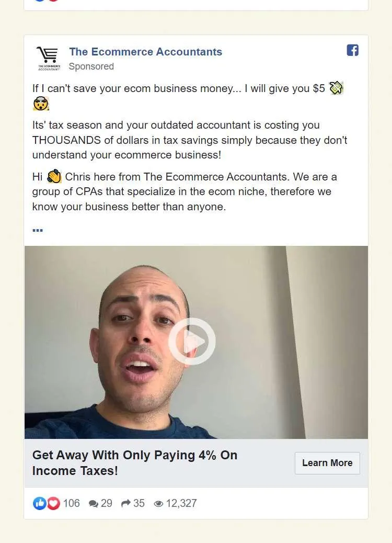Click the 35 shares count
Image resolution: width=392 pixels, height=543 pixels.
pos(139,503)
